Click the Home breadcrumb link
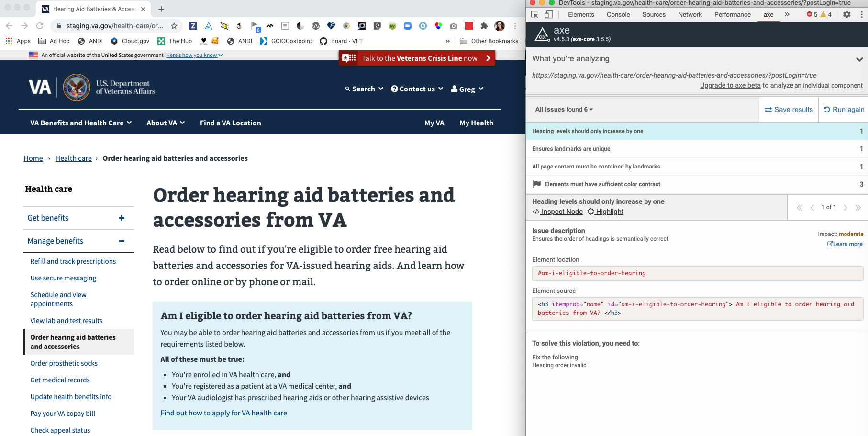868x436 pixels. pyautogui.click(x=33, y=158)
